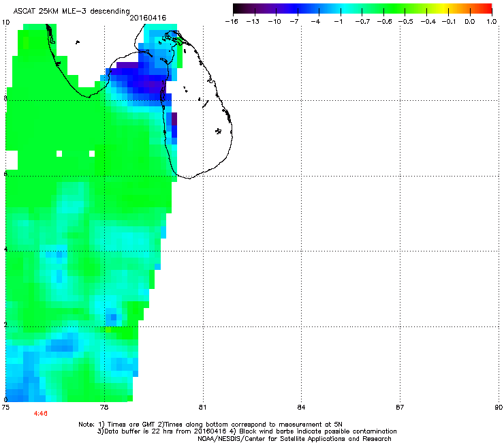Click the longitude axis label "87"
This screenshot has height=443, width=504.
pos(400,408)
